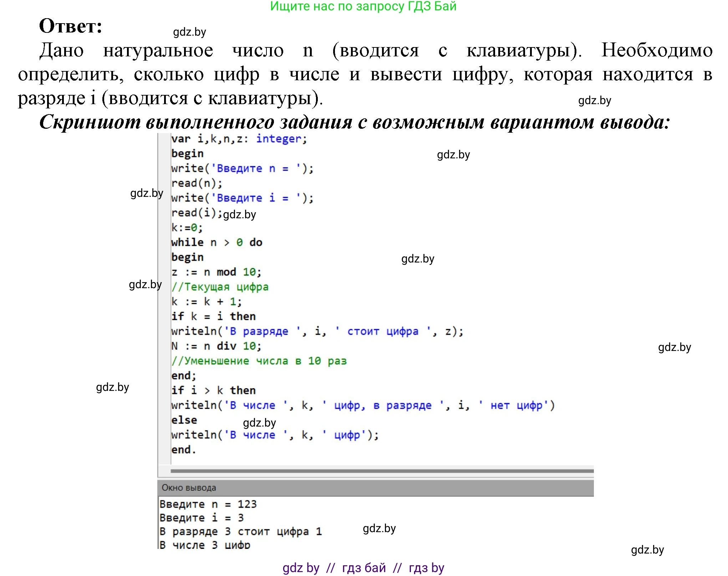Select the 'while n > 0 do' statement

(217, 242)
